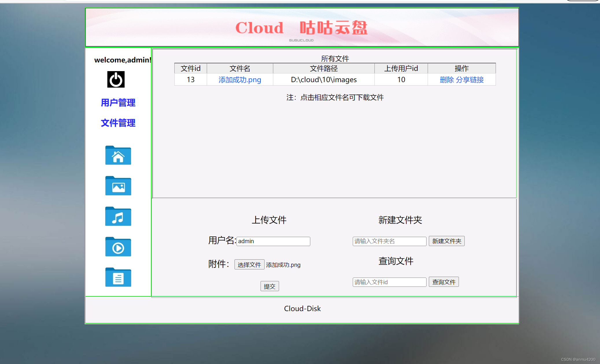
Task: Click 分享链接 for file 13
Action: click(470, 80)
